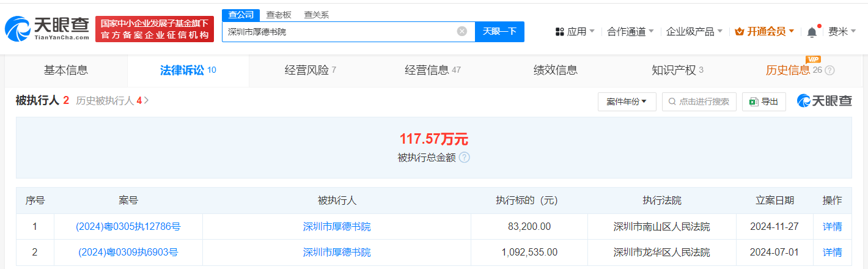Click the 深圳市南山区人民法院 cell
The image size is (868, 269).
click(661, 226)
